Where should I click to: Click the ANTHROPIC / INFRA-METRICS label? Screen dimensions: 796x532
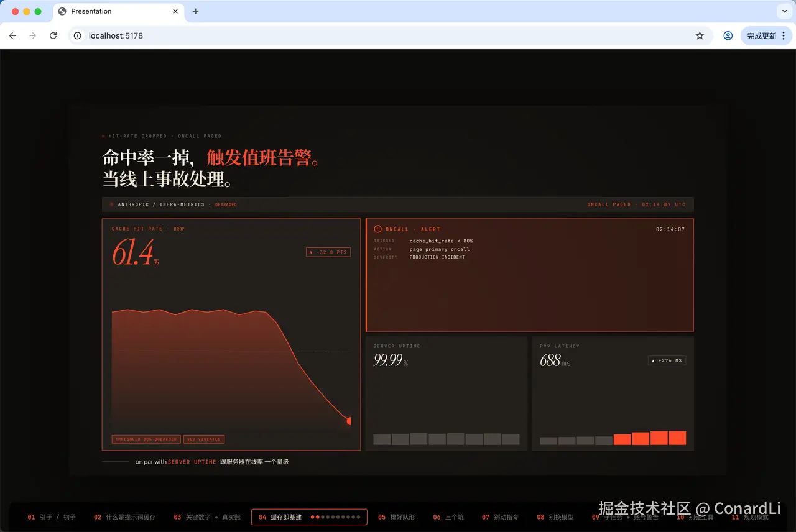tap(161, 204)
